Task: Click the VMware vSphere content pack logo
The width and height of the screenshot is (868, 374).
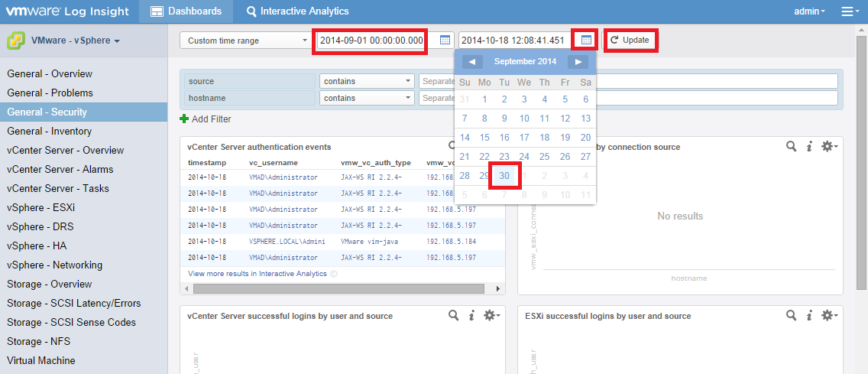Action: click(x=15, y=41)
